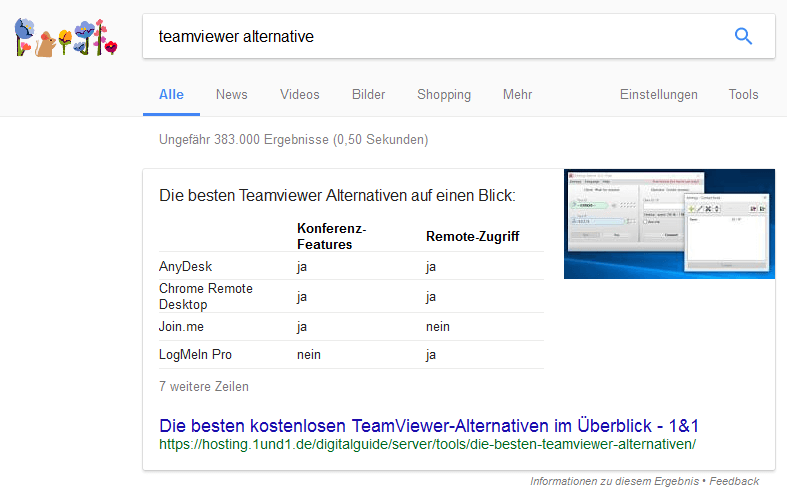Click the magnifying glass search icon

(x=743, y=37)
